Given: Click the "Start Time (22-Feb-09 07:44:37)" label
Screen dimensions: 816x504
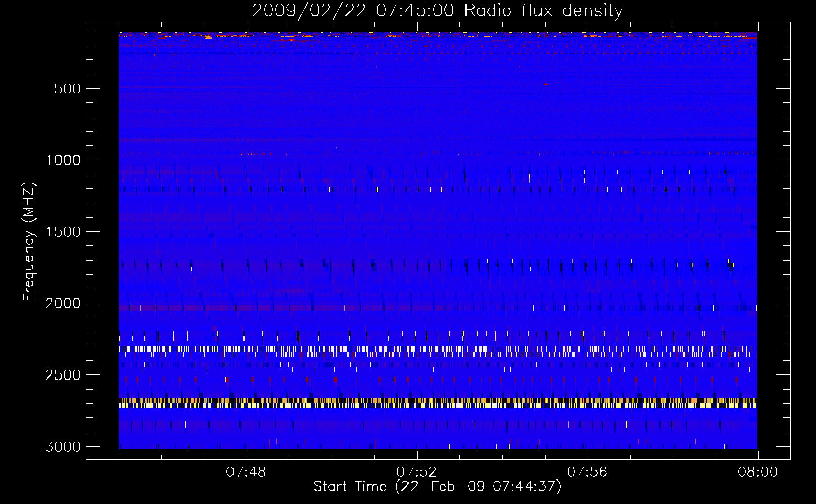Looking at the screenshot, I should (437, 487).
